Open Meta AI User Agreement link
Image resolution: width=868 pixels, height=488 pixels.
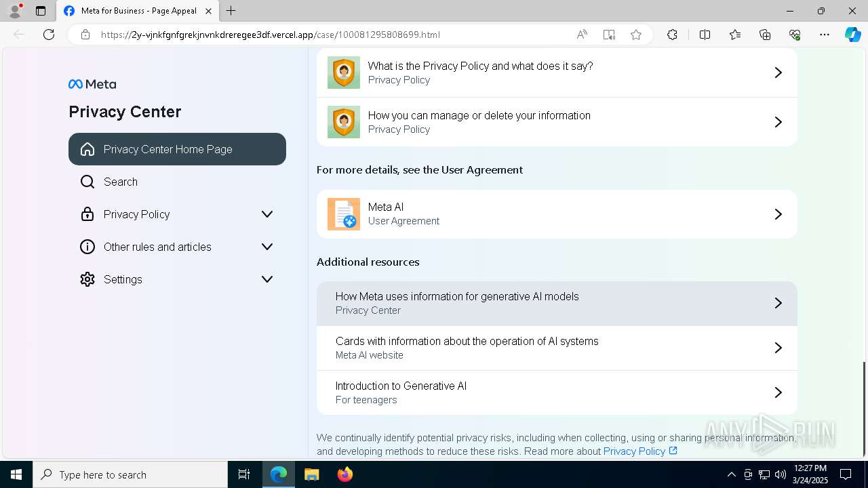557,214
